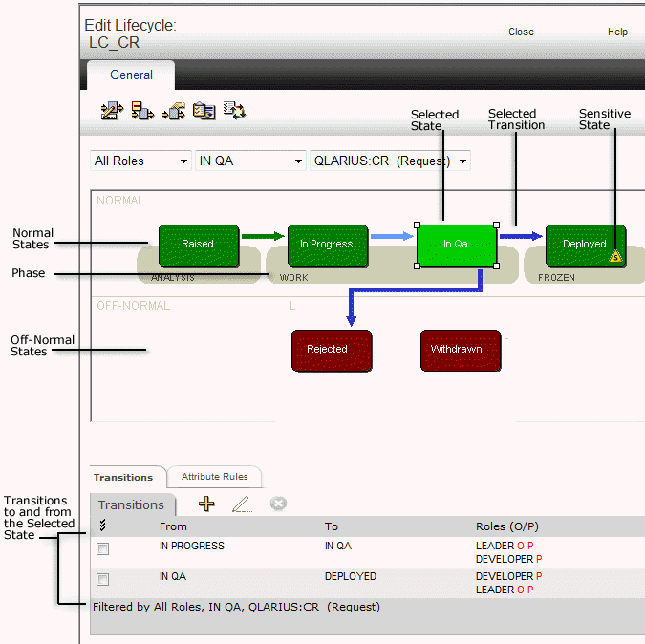The image size is (645, 644).
Task: Click the fourth toolbar icon showing a clipboard
Action: coord(204,112)
